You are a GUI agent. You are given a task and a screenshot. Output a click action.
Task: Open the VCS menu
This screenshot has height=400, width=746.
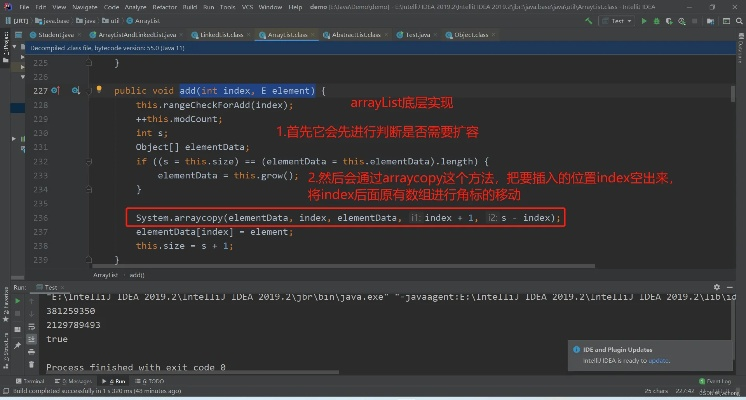point(247,7)
